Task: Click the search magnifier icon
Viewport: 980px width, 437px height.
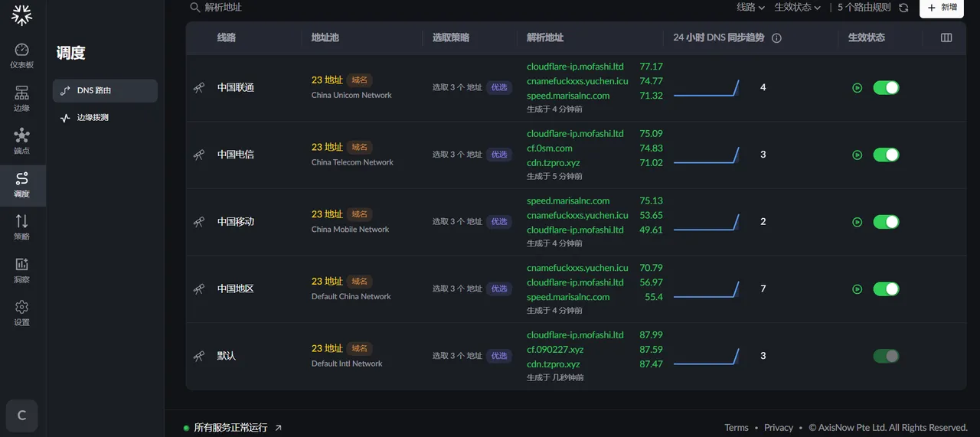Action: tap(195, 7)
